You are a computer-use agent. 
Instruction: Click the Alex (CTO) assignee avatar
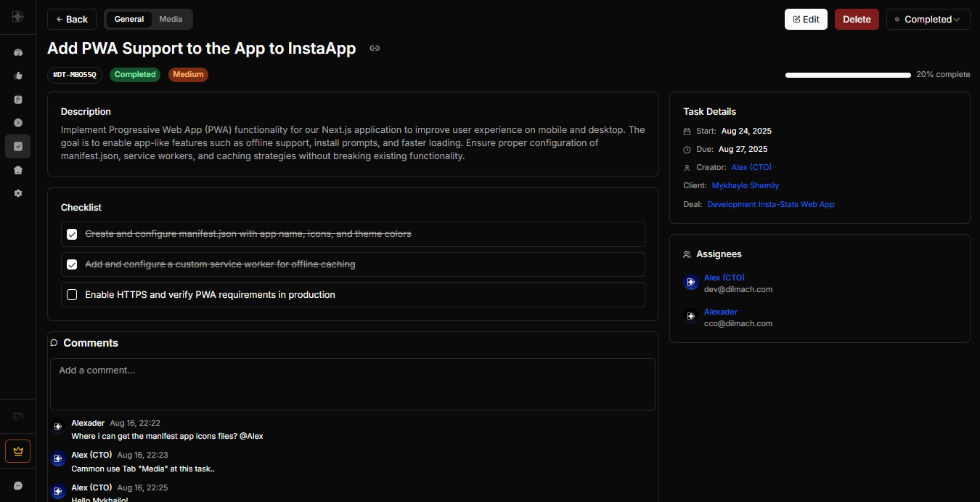pos(691,282)
